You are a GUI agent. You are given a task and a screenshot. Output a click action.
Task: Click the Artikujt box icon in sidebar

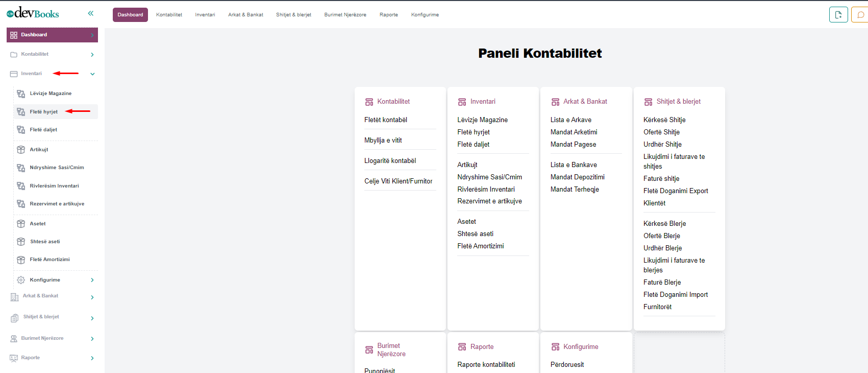21,150
